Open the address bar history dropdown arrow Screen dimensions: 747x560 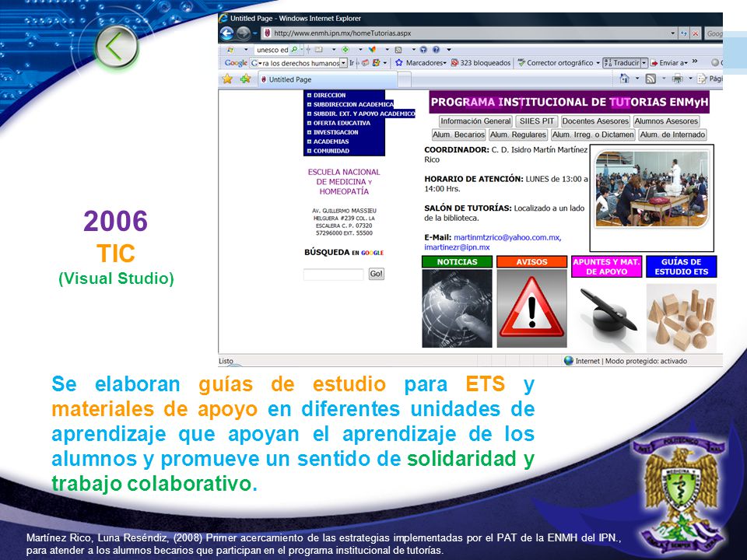click(x=672, y=33)
